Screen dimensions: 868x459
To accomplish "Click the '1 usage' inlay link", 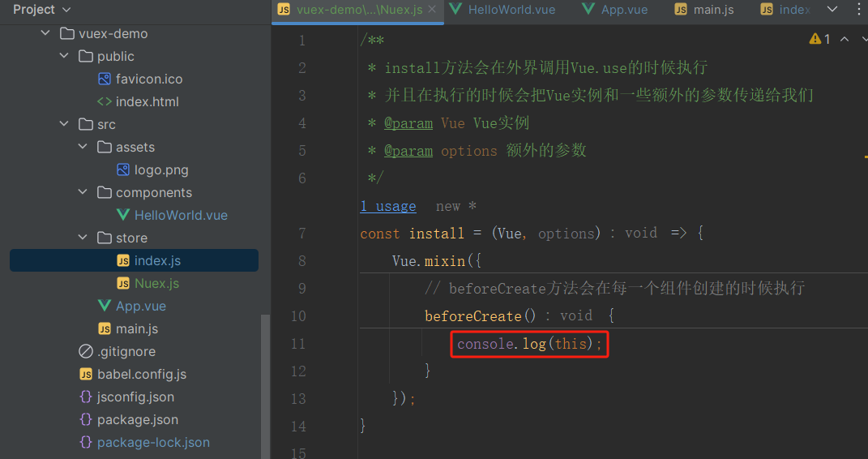I will pyautogui.click(x=388, y=207).
